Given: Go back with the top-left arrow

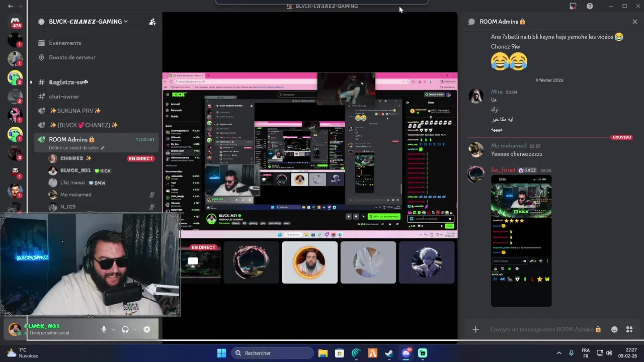Looking at the screenshot, I should 11,6.
